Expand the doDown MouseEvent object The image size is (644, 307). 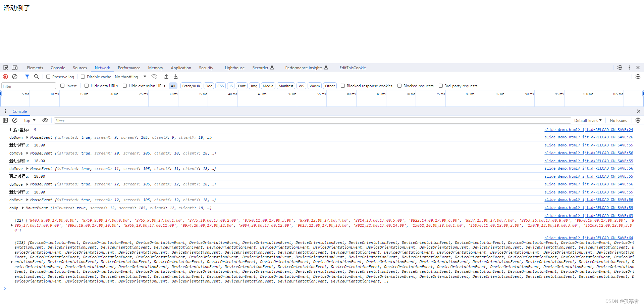pyautogui.click(x=28, y=137)
